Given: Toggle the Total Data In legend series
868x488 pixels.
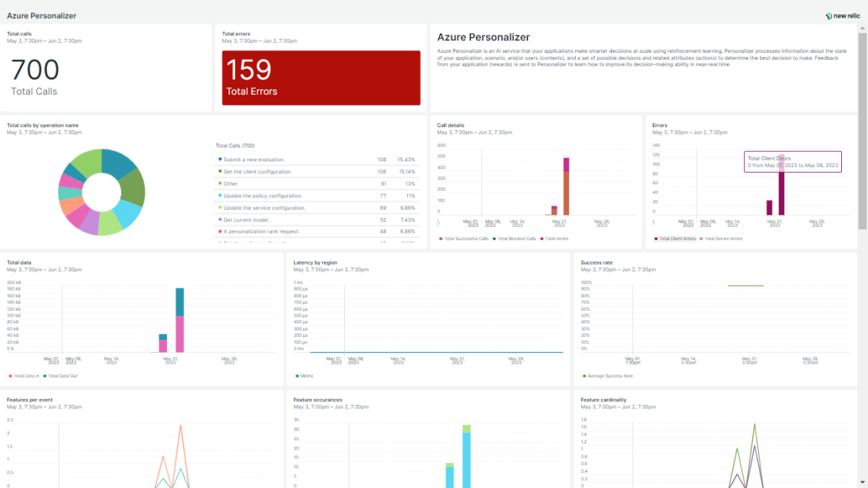Looking at the screenshot, I should [23, 376].
